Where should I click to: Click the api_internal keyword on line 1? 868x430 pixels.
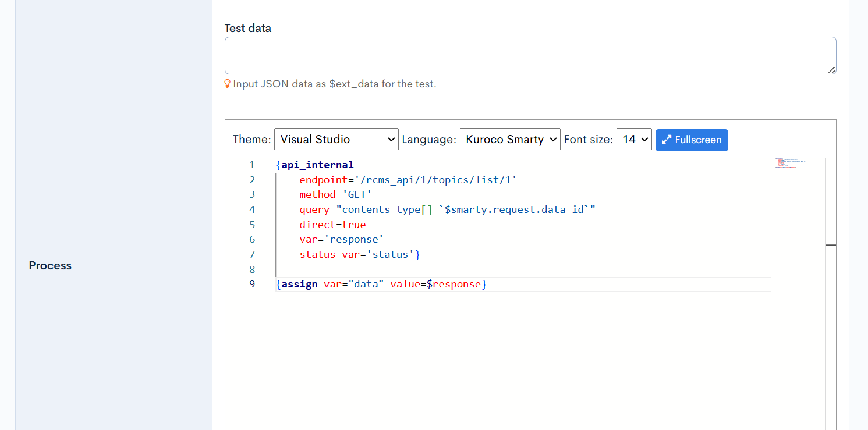click(x=316, y=165)
